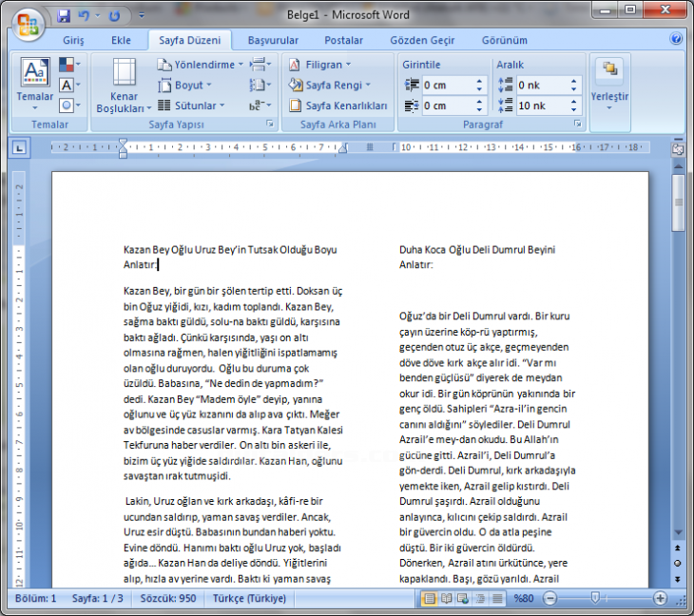694x616 pixels.
Task: Click Bölüm: 1 section indicator
Action: point(35,598)
